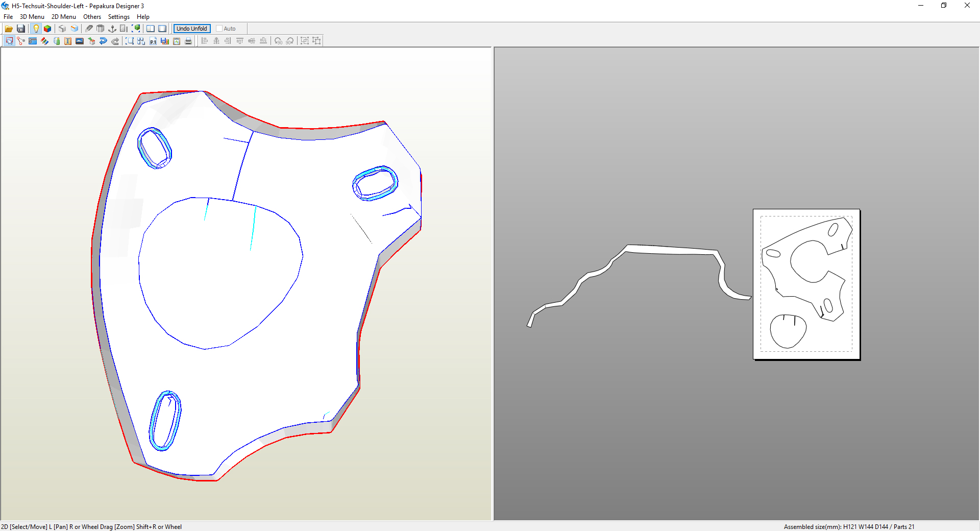980x531 pixels.
Task: Click the paper page in the 2D pattern view
Action: (806, 284)
